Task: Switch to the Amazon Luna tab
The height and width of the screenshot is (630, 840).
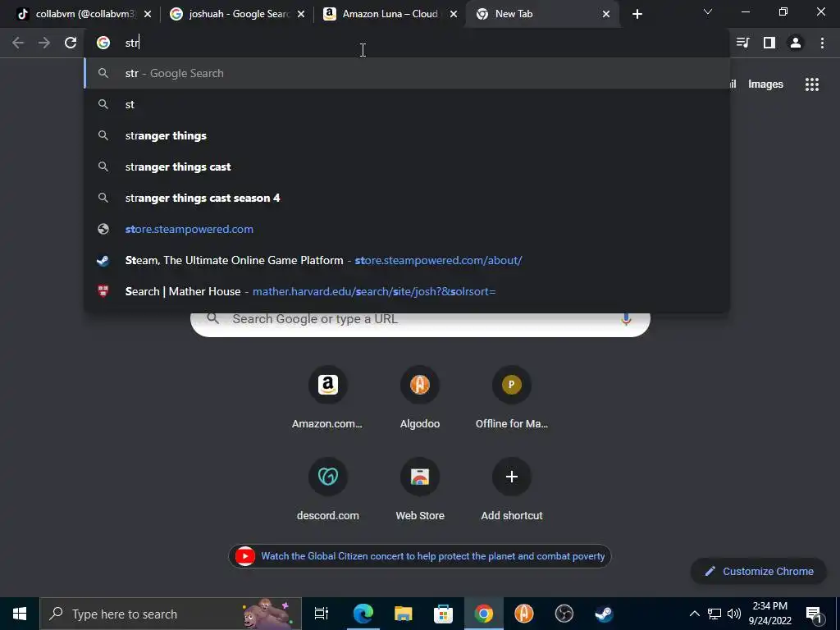Action: click(390, 14)
